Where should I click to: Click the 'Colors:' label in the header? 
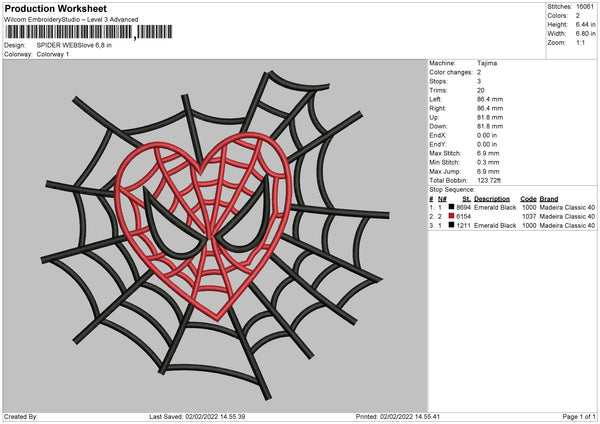[x=557, y=16]
